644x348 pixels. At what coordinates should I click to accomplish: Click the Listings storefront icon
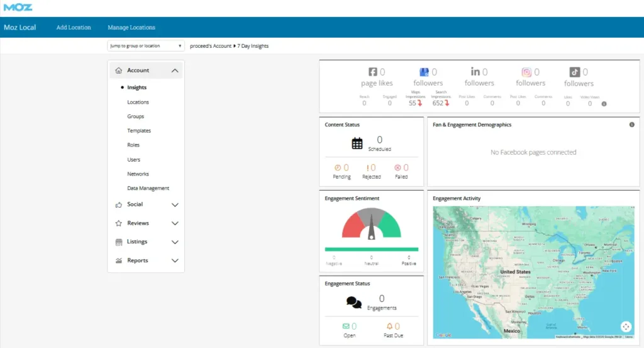point(119,242)
